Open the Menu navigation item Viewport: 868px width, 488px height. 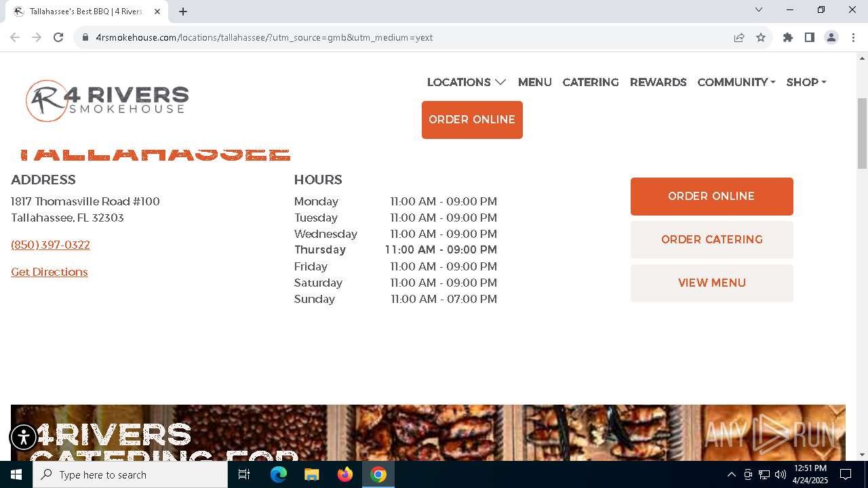click(x=535, y=82)
